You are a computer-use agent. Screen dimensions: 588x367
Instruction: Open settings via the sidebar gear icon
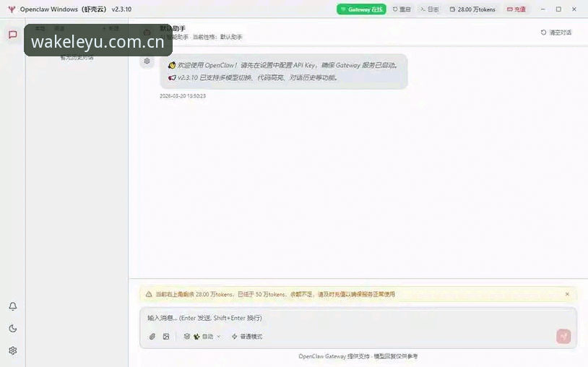click(x=13, y=350)
